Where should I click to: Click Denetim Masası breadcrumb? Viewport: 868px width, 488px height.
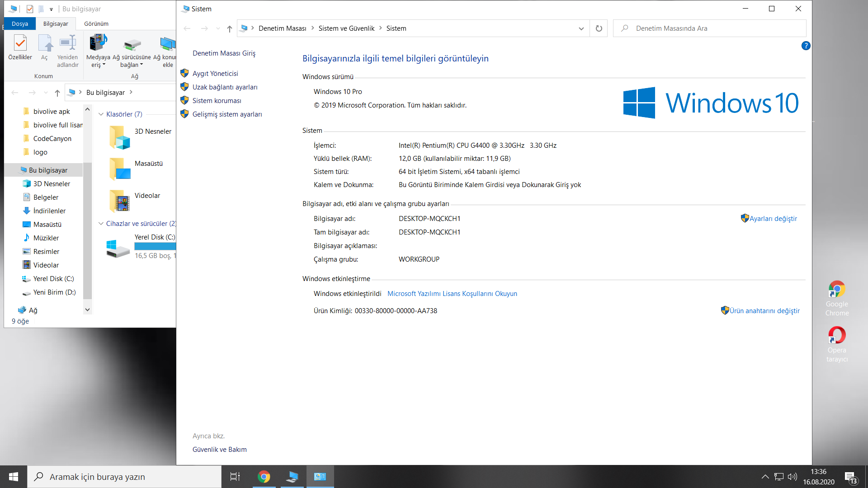coord(283,28)
